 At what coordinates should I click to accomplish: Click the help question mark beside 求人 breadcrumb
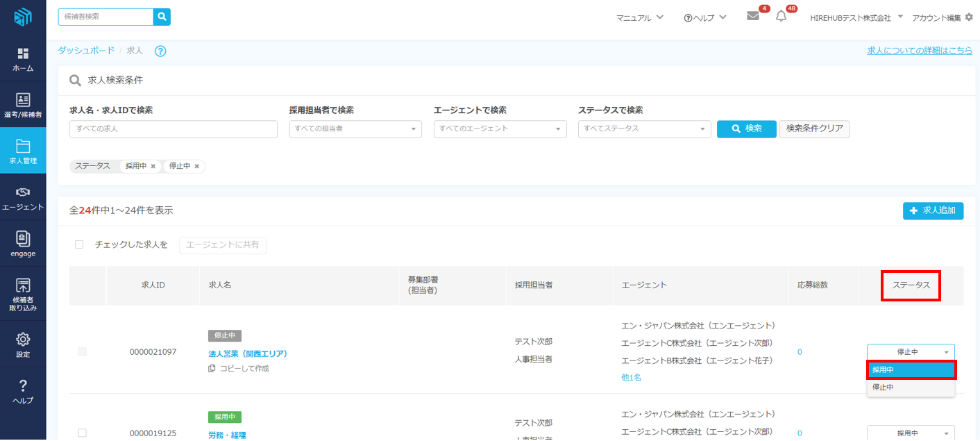click(x=160, y=51)
